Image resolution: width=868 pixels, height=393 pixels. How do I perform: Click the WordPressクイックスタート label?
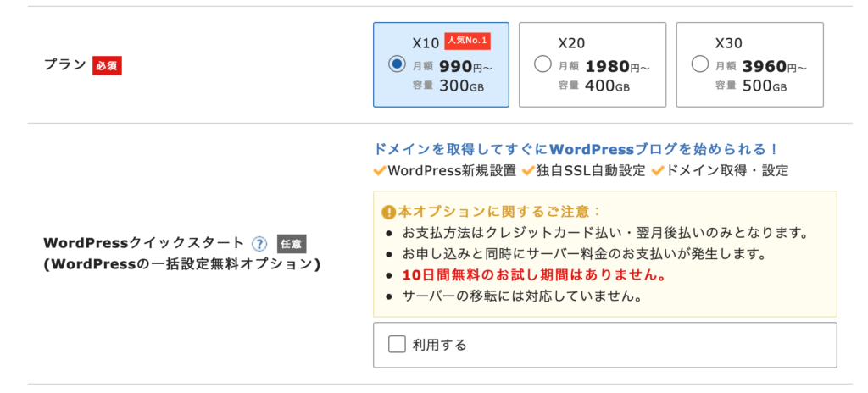coord(143,244)
